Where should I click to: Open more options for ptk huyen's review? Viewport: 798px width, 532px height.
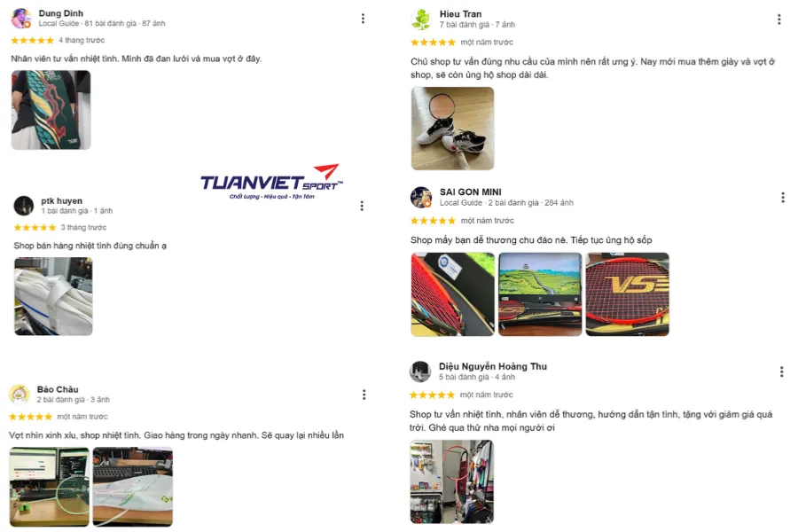[362, 207]
